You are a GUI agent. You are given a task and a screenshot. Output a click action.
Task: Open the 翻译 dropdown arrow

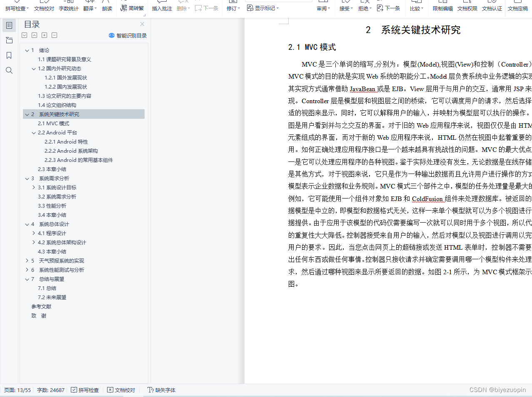pos(96,9)
